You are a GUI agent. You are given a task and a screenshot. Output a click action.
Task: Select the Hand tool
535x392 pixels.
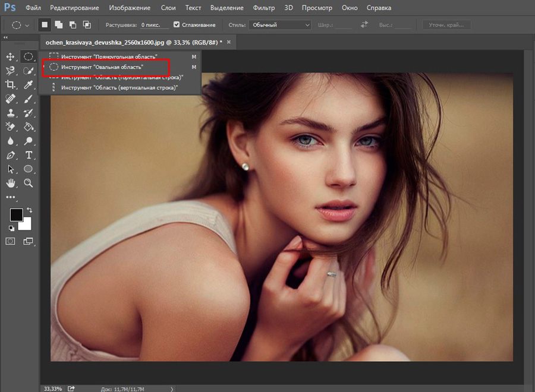click(10, 183)
